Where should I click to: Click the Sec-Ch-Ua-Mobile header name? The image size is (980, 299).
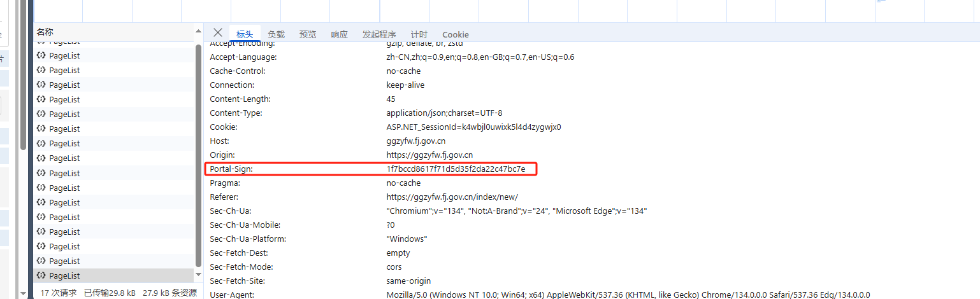point(245,225)
